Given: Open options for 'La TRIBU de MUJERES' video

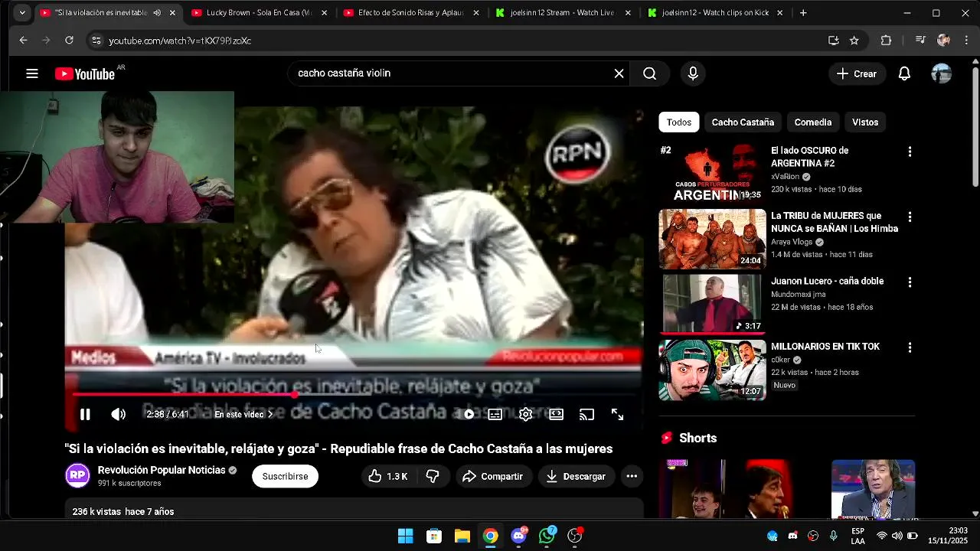Looking at the screenshot, I should click(x=910, y=217).
